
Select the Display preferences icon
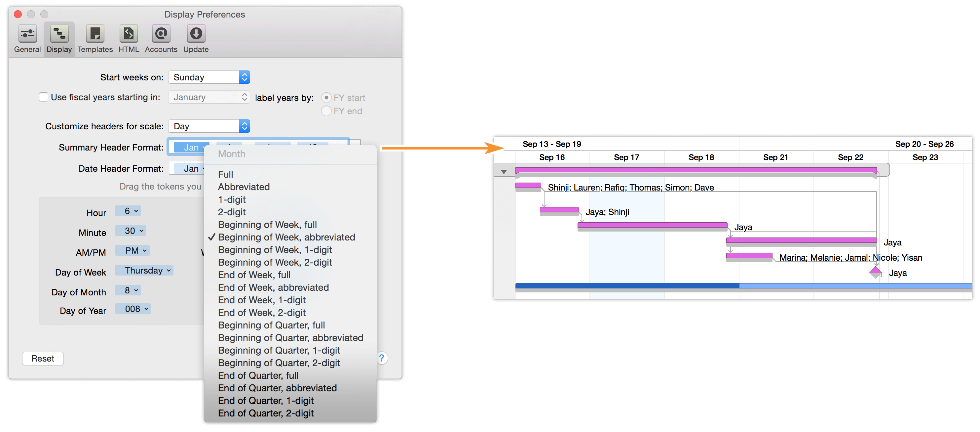pos(59,39)
